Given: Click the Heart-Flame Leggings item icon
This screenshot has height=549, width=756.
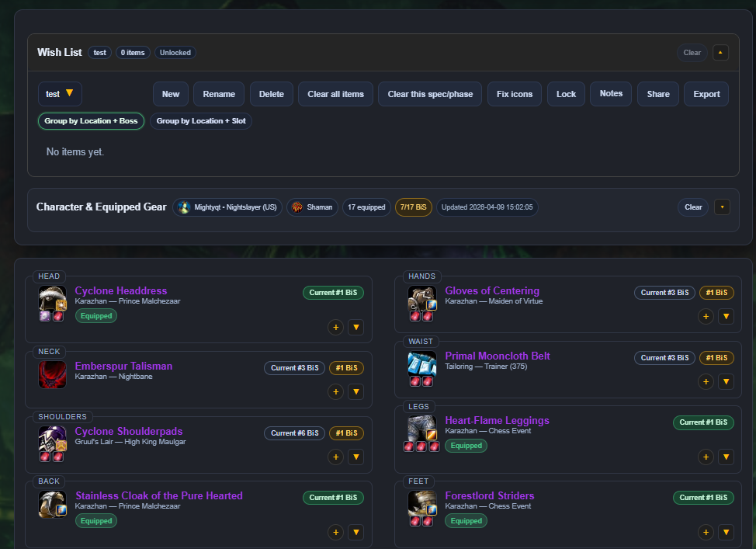Looking at the screenshot, I should [x=421, y=428].
